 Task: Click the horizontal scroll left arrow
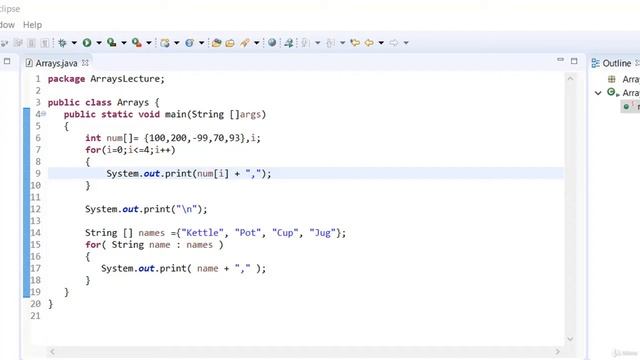[x=52, y=351]
